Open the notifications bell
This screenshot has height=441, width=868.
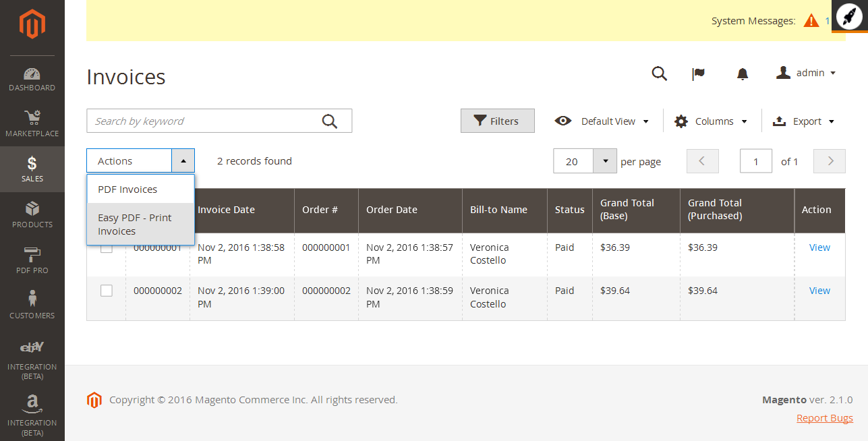742,73
